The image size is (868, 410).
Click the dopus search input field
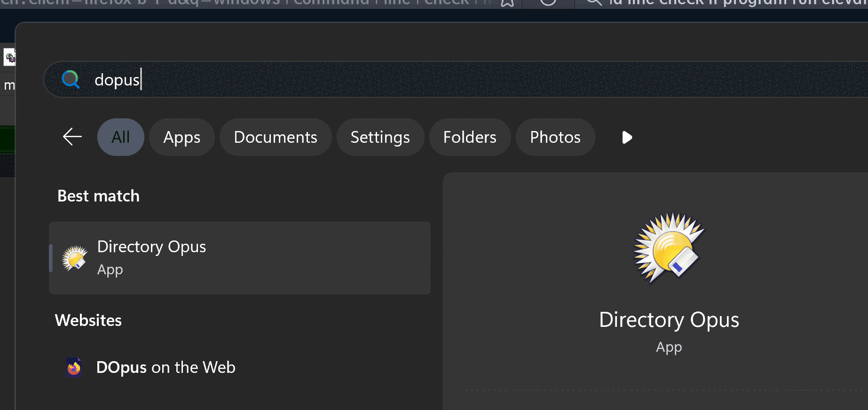point(456,79)
